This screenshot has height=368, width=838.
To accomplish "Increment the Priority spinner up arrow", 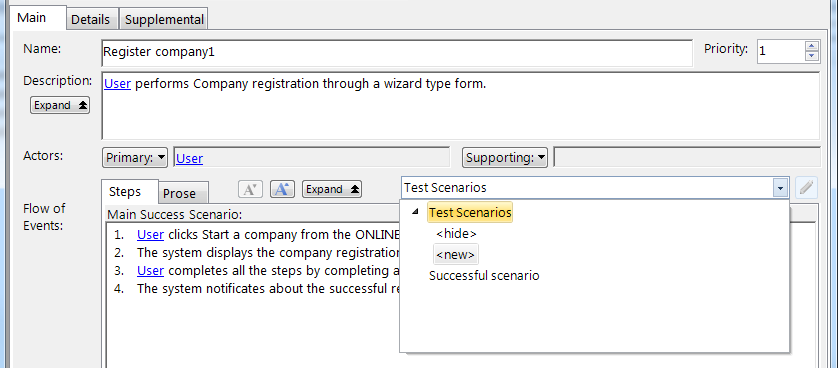I will pyautogui.click(x=811, y=47).
